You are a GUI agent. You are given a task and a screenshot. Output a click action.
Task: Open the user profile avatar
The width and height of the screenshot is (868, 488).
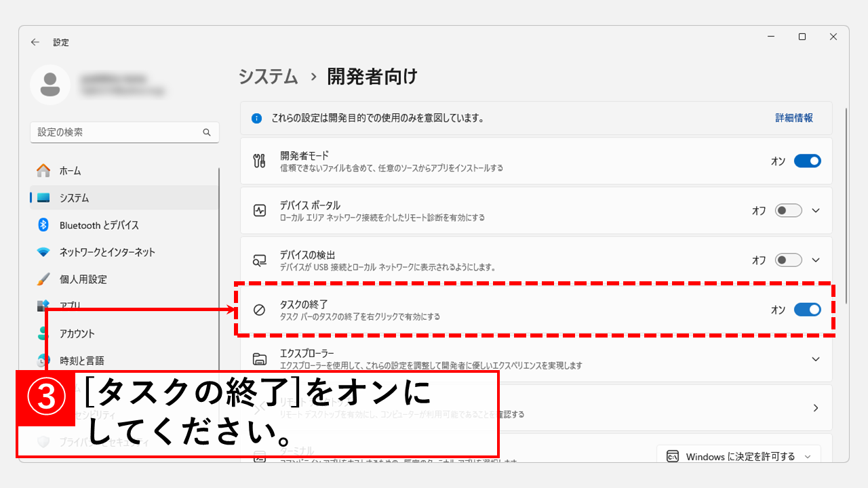pyautogui.click(x=50, y=85)
